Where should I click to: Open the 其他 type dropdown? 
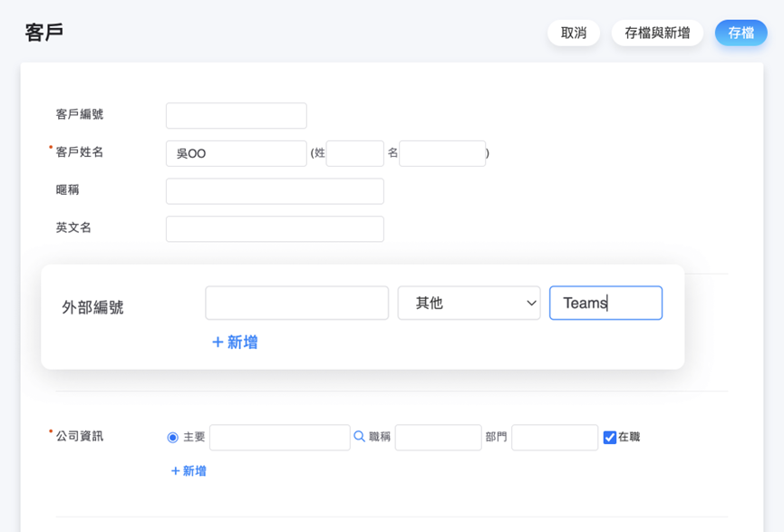469,303
